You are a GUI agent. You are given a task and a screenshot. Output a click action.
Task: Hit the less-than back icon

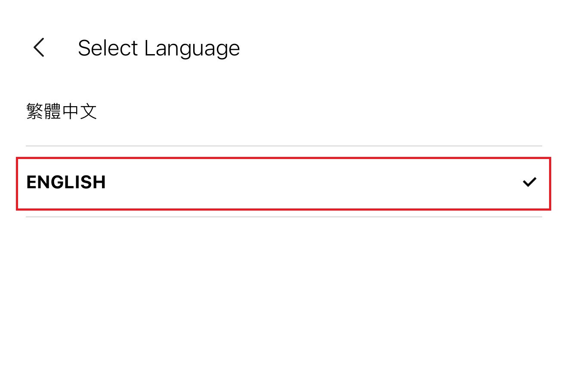39,47
